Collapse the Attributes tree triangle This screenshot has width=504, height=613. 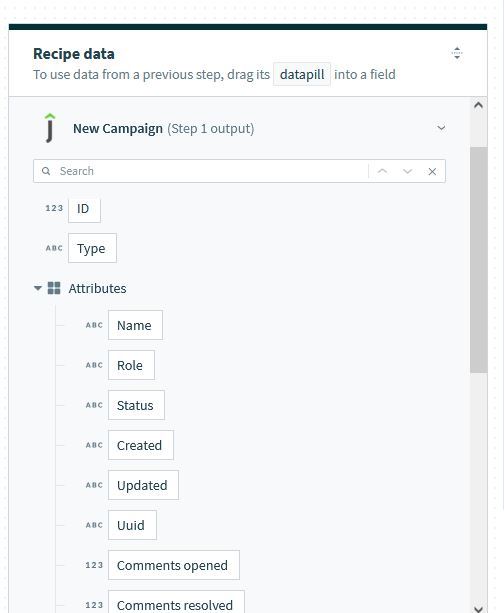pos(38,288)
